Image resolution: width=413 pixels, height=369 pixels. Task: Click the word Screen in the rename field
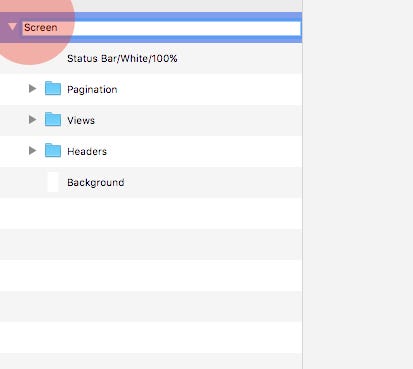click(x=41, y=27)
